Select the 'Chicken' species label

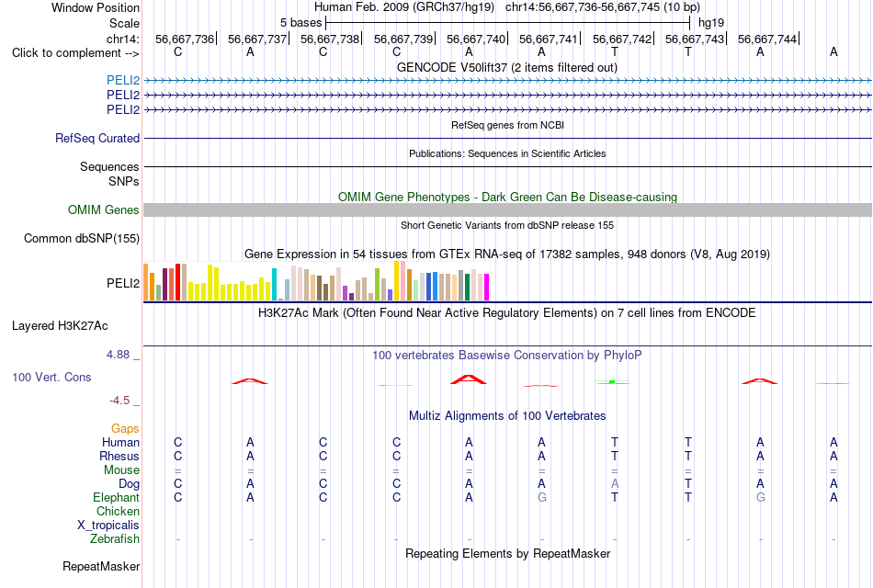(x=118, y=511)
